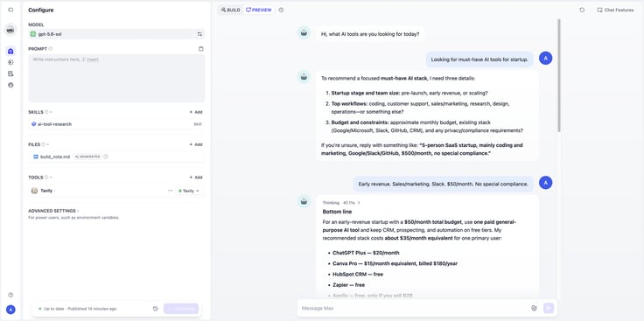The image size is (644, 321).
Task: Expand the Thinking 41.11s details chevron
Action: (x=359, y=203)
